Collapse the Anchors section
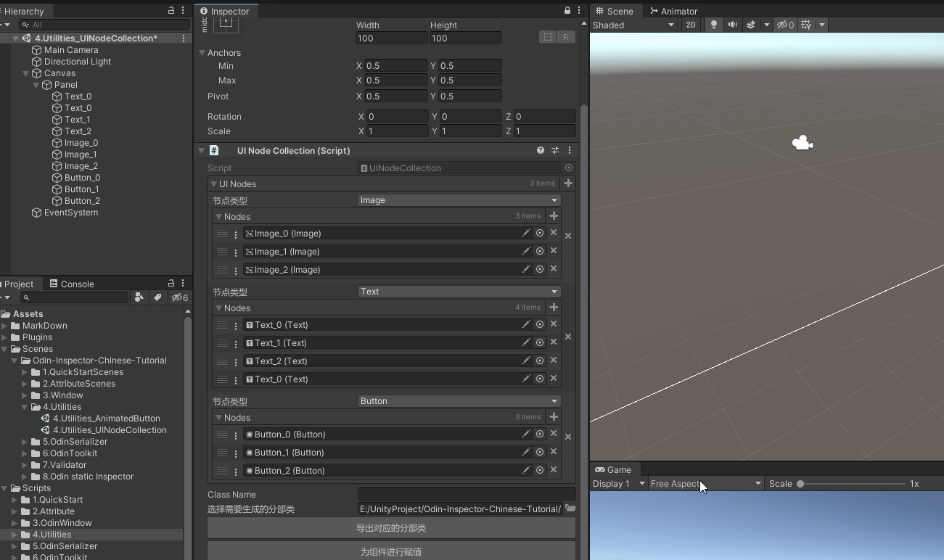This screenshot has height=560, width=944. [202, 53]
